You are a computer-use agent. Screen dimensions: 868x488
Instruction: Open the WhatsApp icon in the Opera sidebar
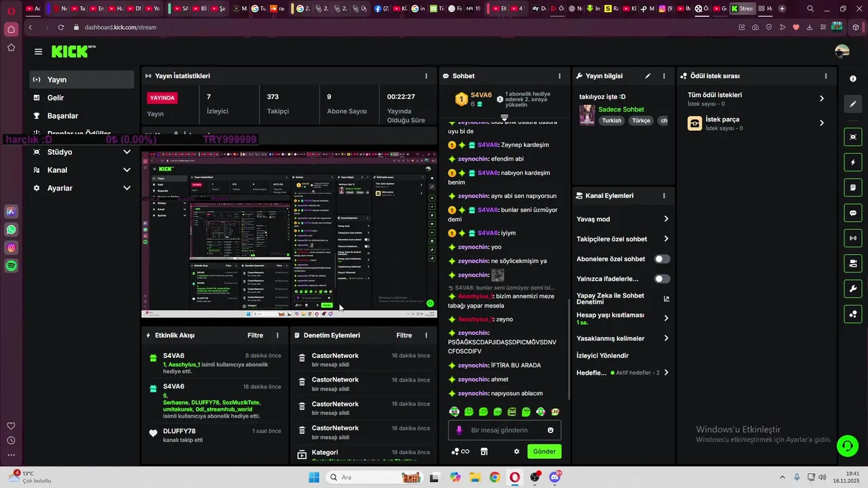coord(12,230)
